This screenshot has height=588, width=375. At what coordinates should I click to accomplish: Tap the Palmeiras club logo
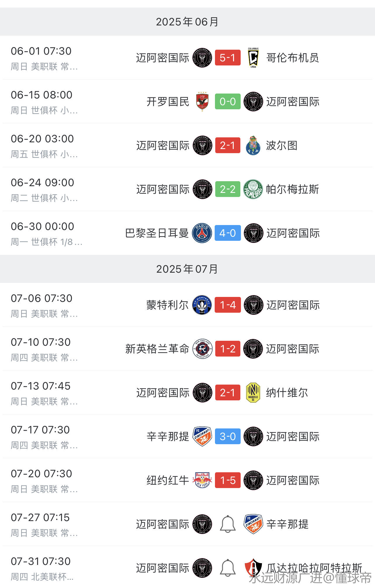(253, 189)
